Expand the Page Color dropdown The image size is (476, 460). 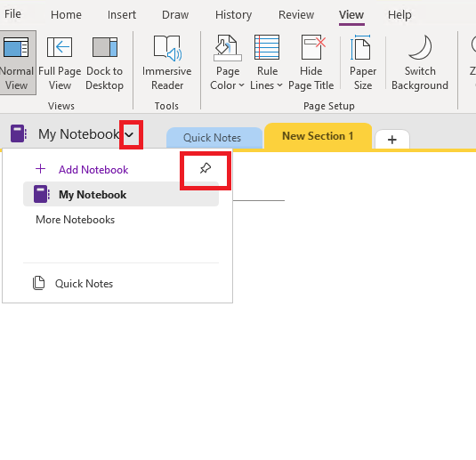[228, 62]
